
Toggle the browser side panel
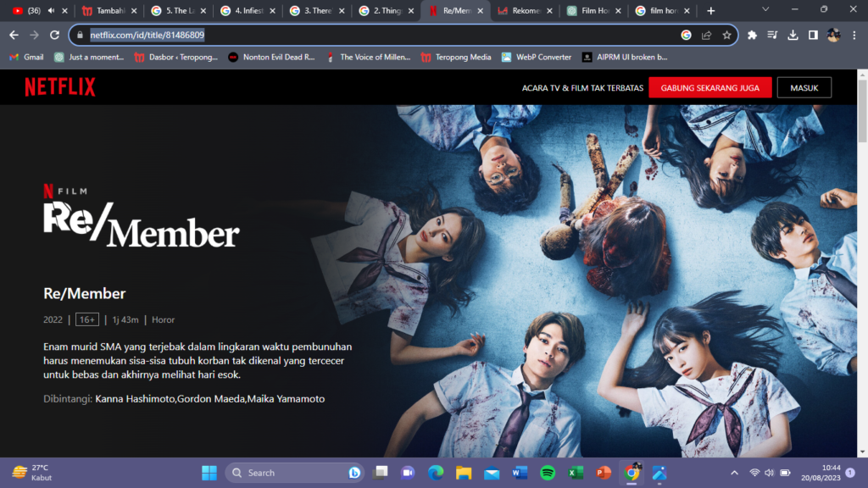point(813,35)
